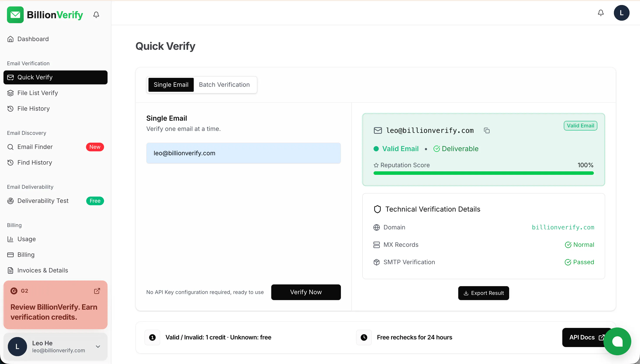640x364 pixels.
Task: Switch to Batch Verification tab
Action: click(224, 85)
